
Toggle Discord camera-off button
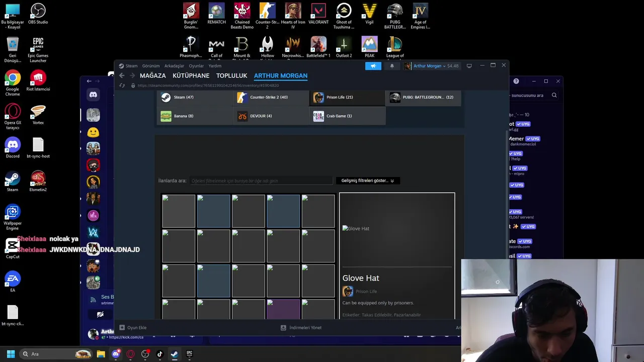(x=100, y=314)
